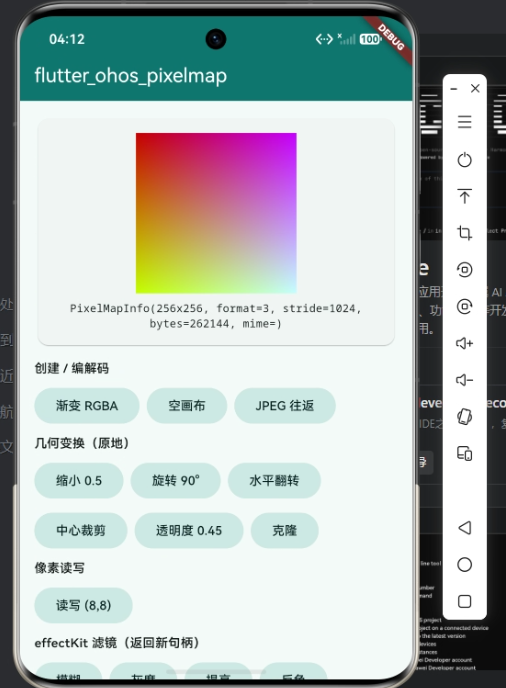Open the emulator toolbar hamburger menu

coord(464,122)
